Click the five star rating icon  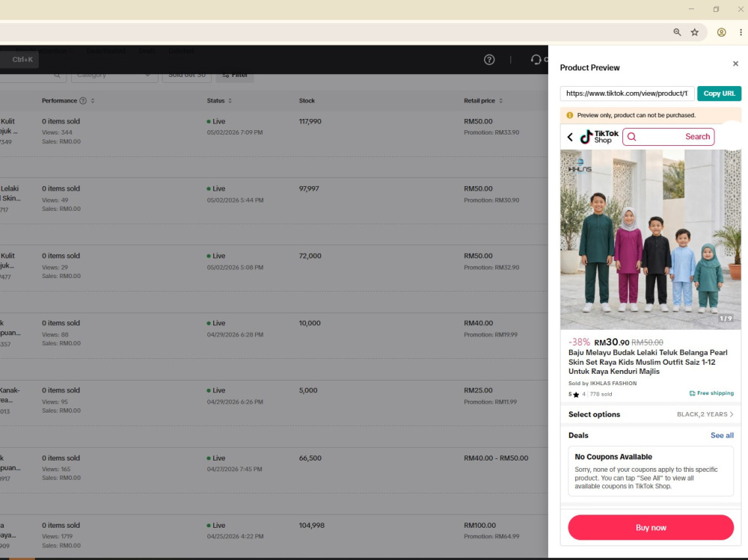click(x=576, y=395)
